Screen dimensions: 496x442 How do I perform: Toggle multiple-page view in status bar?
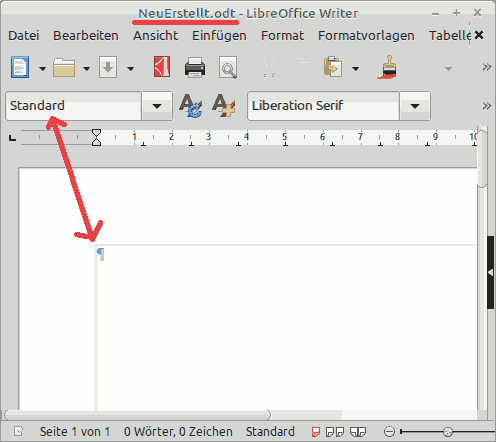pyautogui.click(x=335, y=432)
